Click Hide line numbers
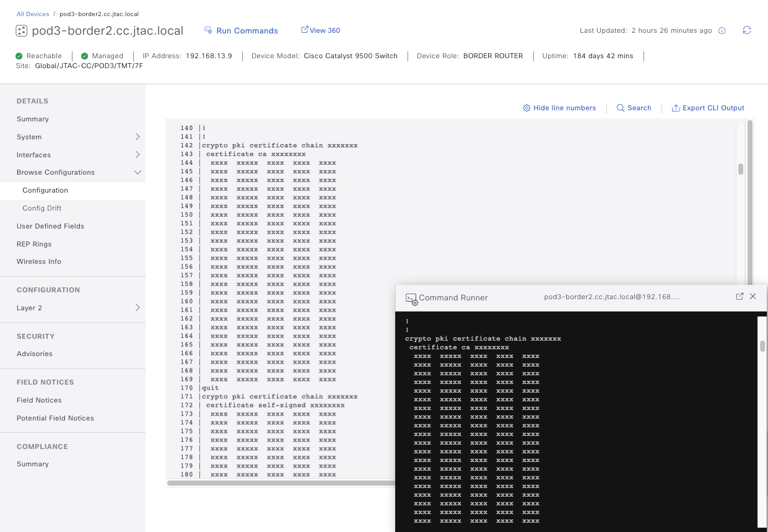Image resolution: width=768 pixels, height=532 pixels. [x=564, y=108]
